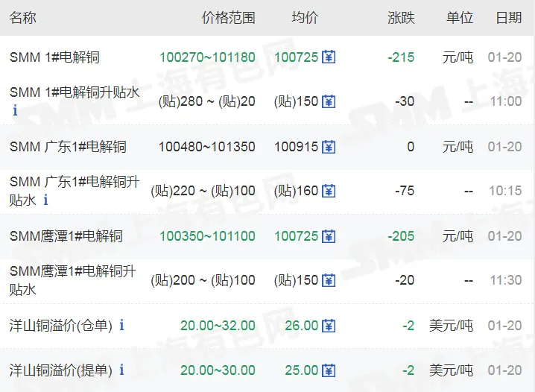Select price range 100270~101180
This screenshot has height=392, width=535.
pos(207,57)
